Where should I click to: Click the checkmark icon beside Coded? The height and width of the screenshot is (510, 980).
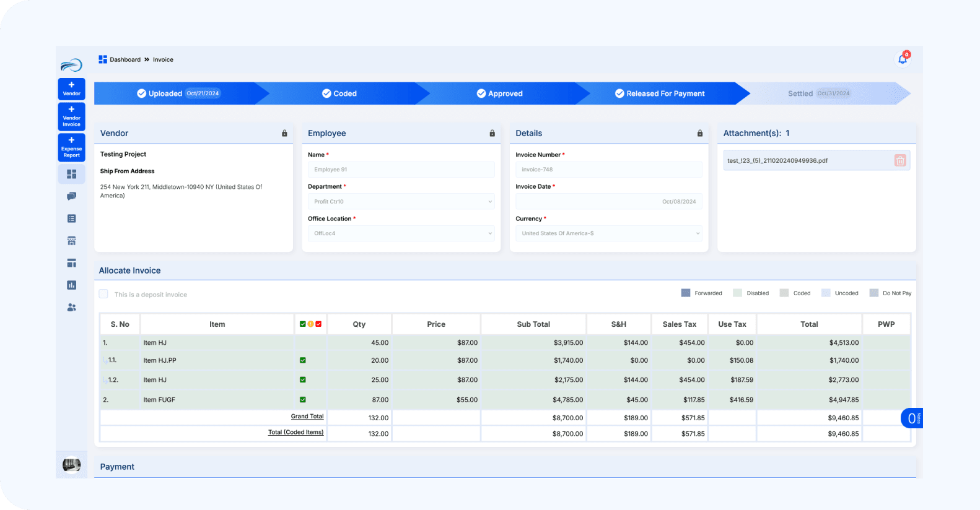(x=326, y=93)
